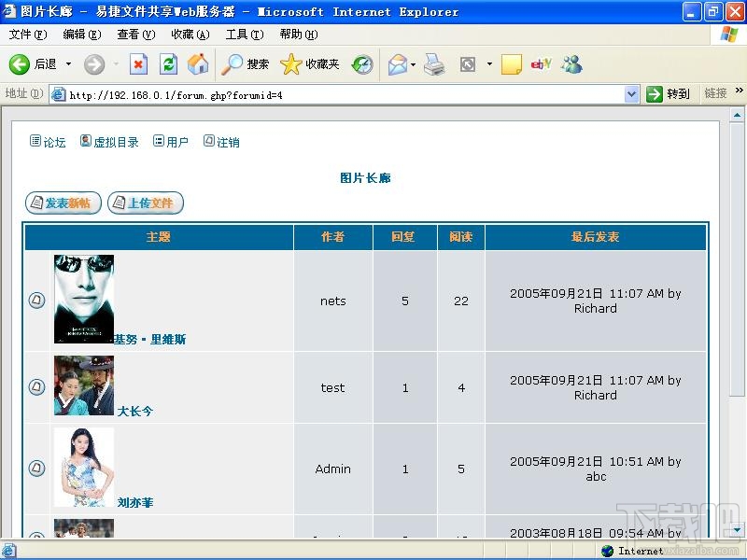The height and width of the screenshot is (560, 747).
Task: Click the icon beside 注销
Action: click(208, 141)
